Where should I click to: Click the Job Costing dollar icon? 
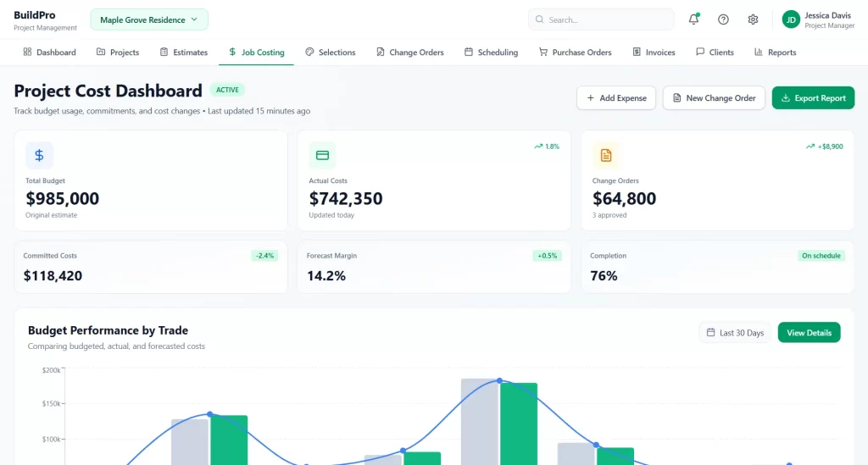(x=232, y=52)
